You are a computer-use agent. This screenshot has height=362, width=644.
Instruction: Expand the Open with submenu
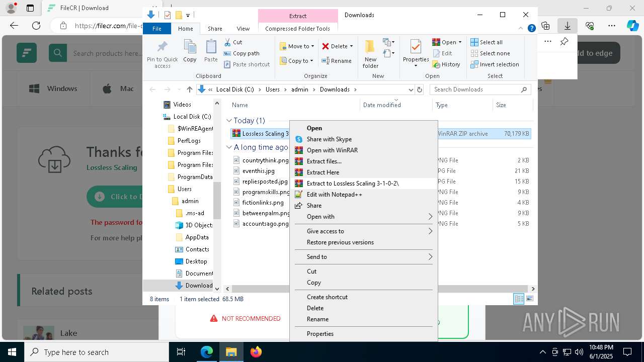[x=430, y=217]
